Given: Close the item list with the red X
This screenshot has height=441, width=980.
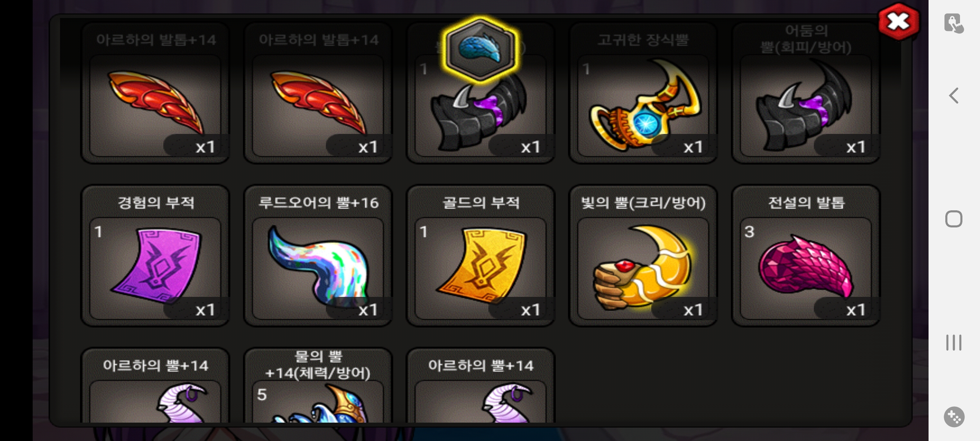Looking at the screenshot, I should coord(899,22).
